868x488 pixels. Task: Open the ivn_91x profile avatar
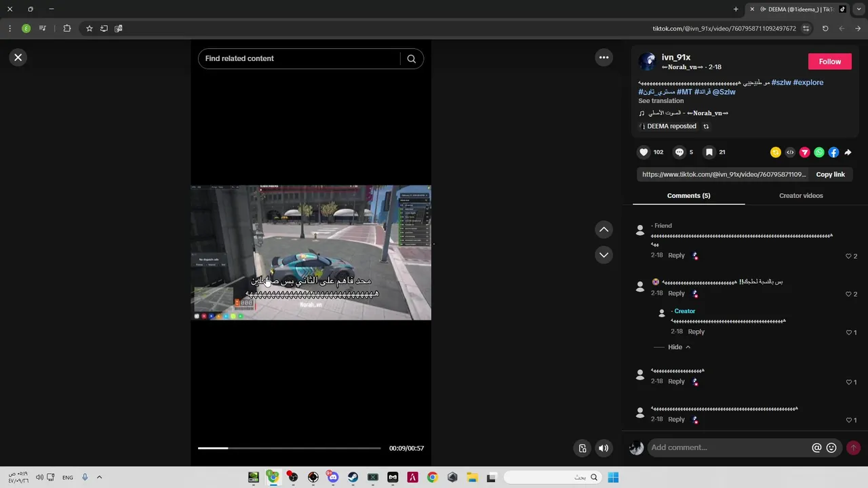[x=647, y=62]
